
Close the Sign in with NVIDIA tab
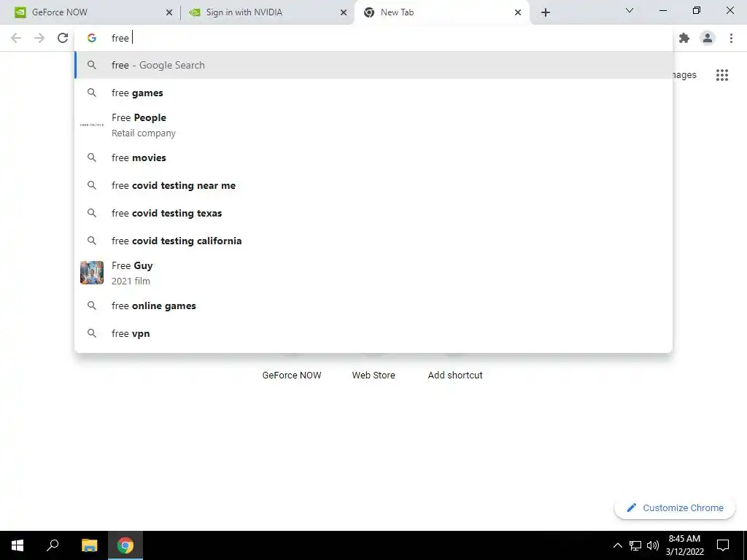coord(344,12)
